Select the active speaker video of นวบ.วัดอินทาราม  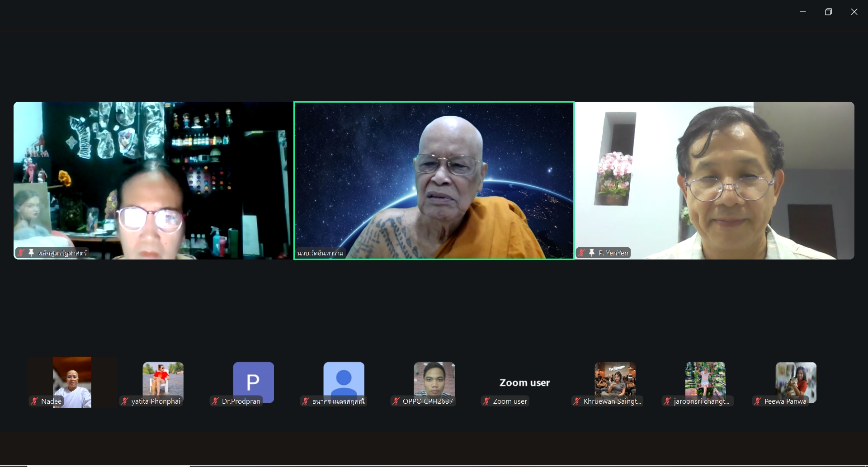[434, 180]
